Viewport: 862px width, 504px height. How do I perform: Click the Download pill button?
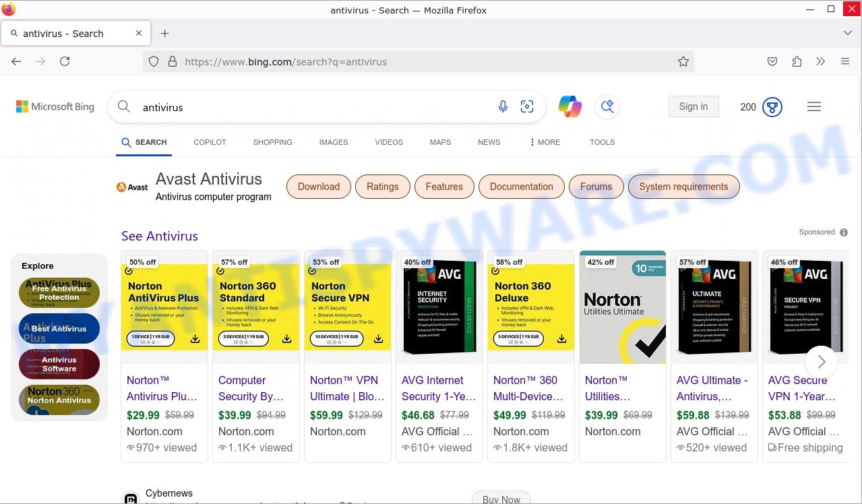pyautogui.click(x=319, y=187)
